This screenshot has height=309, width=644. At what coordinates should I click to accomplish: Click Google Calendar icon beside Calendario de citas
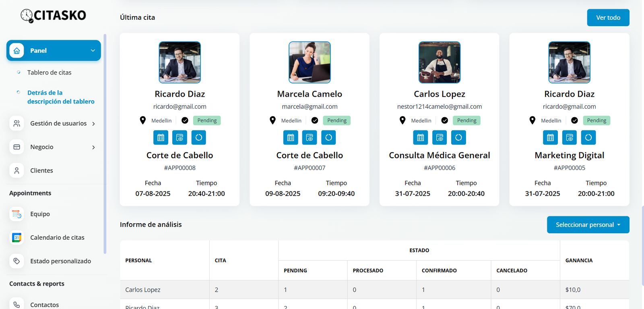click(x=17, y=238)
